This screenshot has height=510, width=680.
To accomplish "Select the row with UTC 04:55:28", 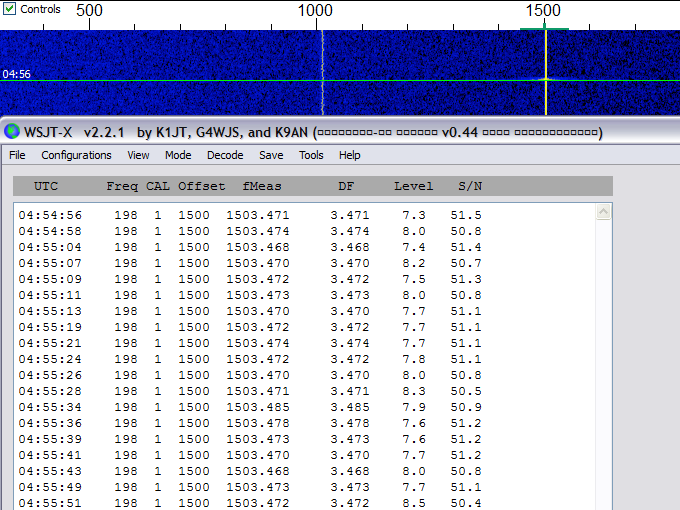I will click(250, 391).
